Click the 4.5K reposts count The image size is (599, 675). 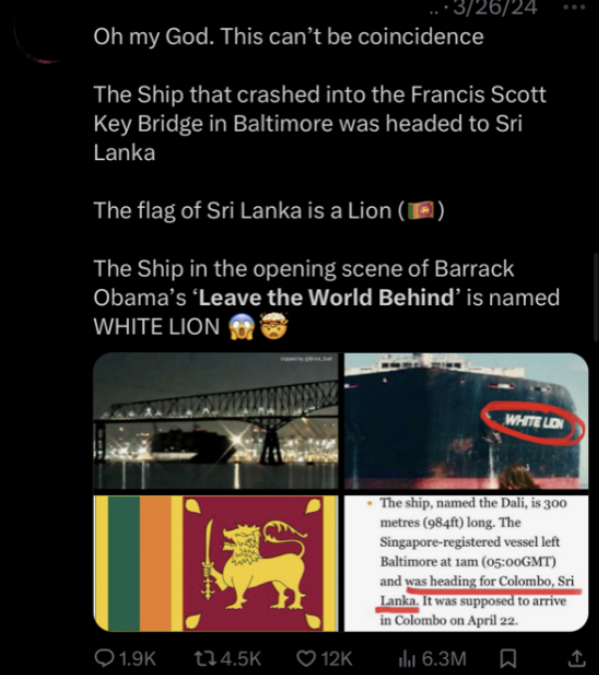pos(241,659)
